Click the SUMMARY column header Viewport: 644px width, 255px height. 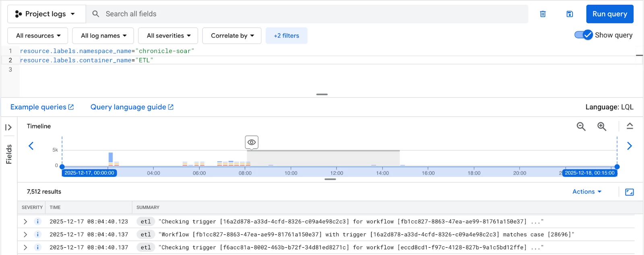[148, 208]
